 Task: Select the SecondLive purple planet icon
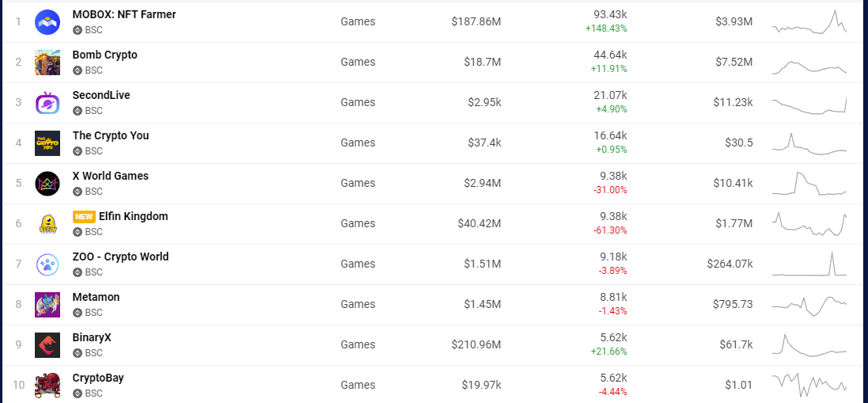point(47,102)
